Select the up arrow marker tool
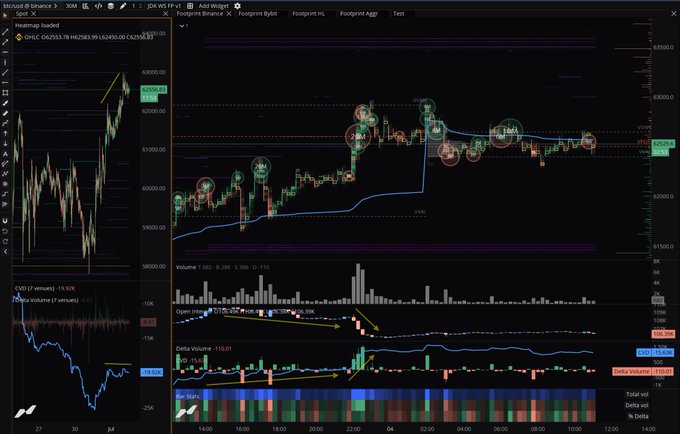 pyautogui.click(x=5, y=134)
